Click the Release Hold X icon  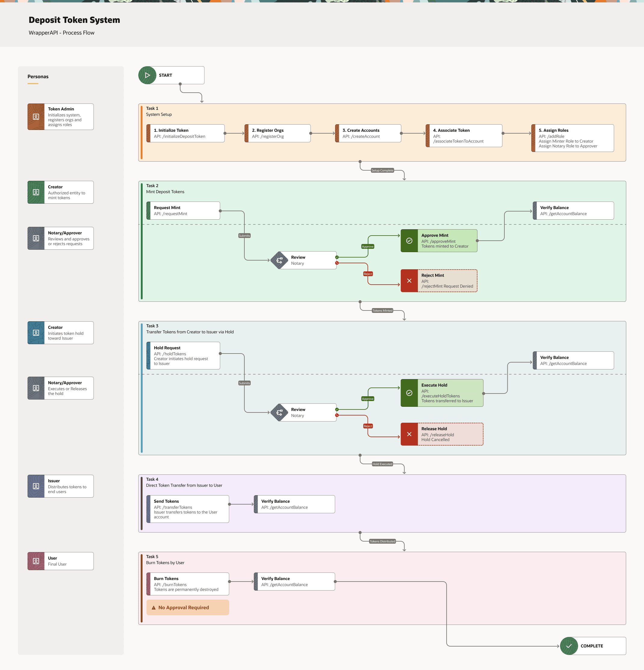pos(409,434)
